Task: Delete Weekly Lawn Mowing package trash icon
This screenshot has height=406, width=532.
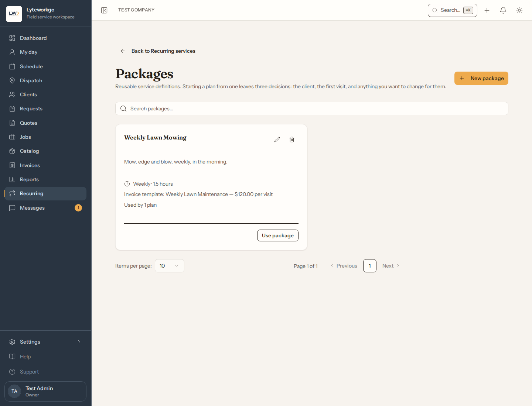Action: [x=292, y=140]
